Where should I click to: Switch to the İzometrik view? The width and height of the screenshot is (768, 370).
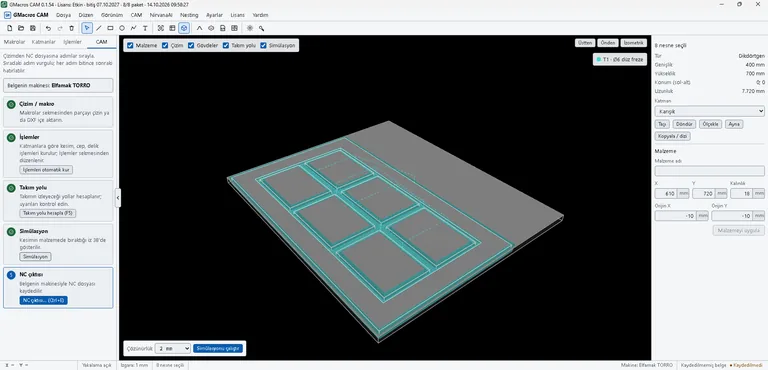point(633,43)
